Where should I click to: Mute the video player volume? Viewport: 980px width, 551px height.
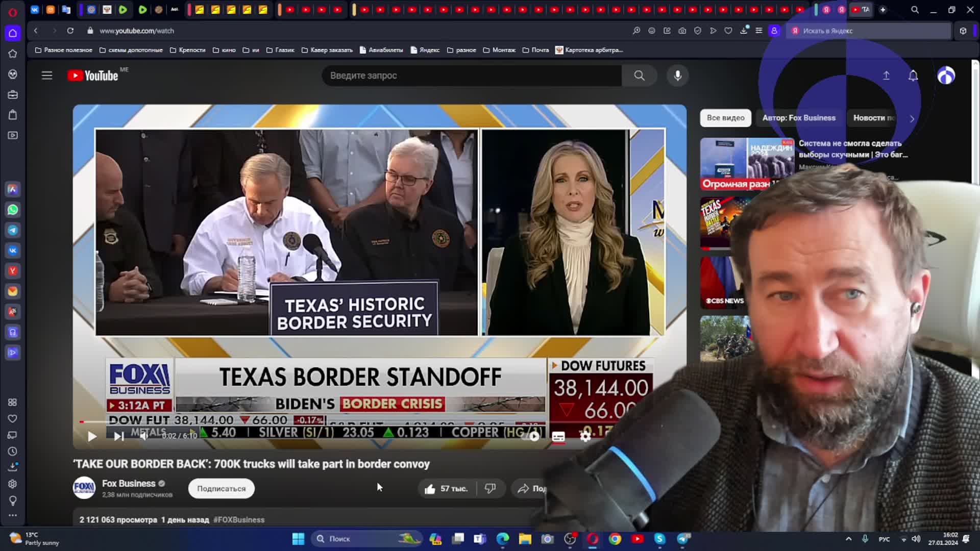pos(144,436)
